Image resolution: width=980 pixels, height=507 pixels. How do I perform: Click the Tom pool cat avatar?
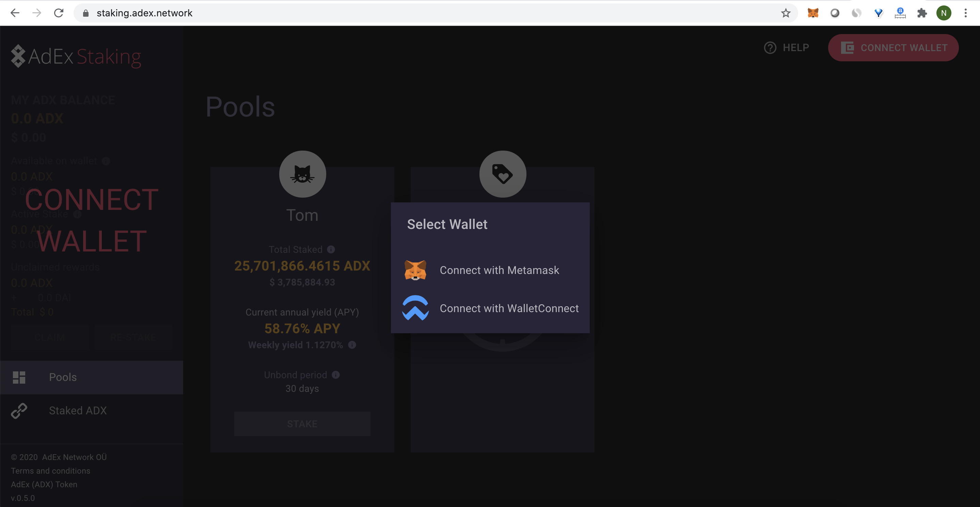[x=302, y=174]
